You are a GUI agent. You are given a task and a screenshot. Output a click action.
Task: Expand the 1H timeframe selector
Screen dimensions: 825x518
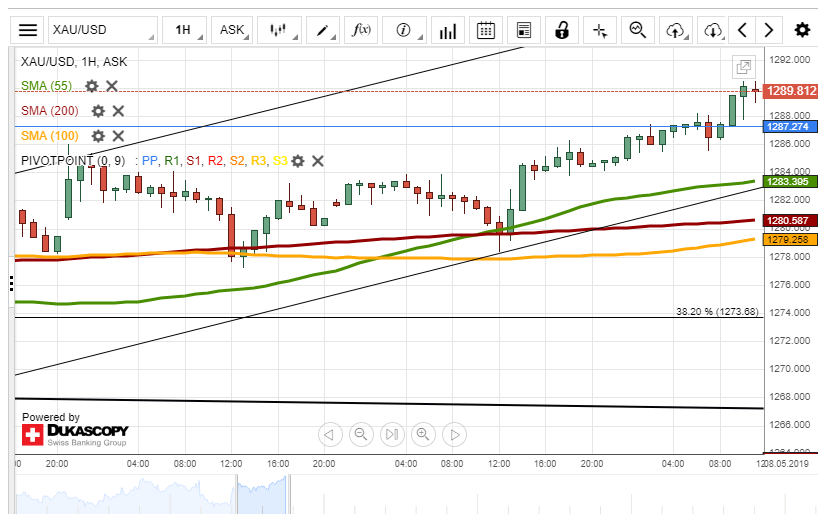click(x=183, y=30)
